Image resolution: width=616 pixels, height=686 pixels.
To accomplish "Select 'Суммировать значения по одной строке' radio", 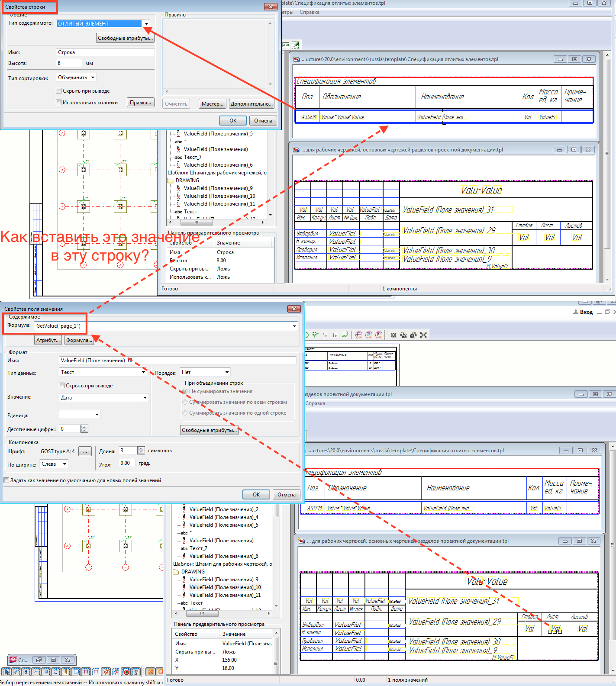I will click(185, 413).
